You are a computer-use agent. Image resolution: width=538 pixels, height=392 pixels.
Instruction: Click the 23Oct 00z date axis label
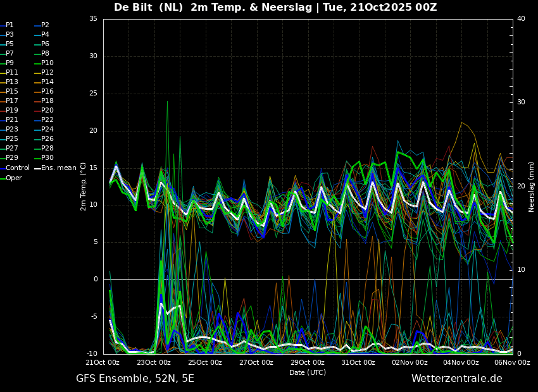point(154,362)
